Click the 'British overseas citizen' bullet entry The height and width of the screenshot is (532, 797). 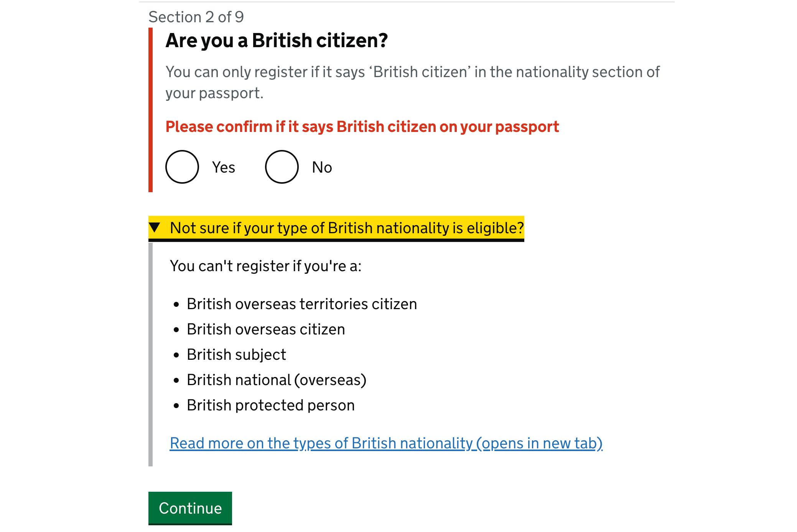point(266,329)
